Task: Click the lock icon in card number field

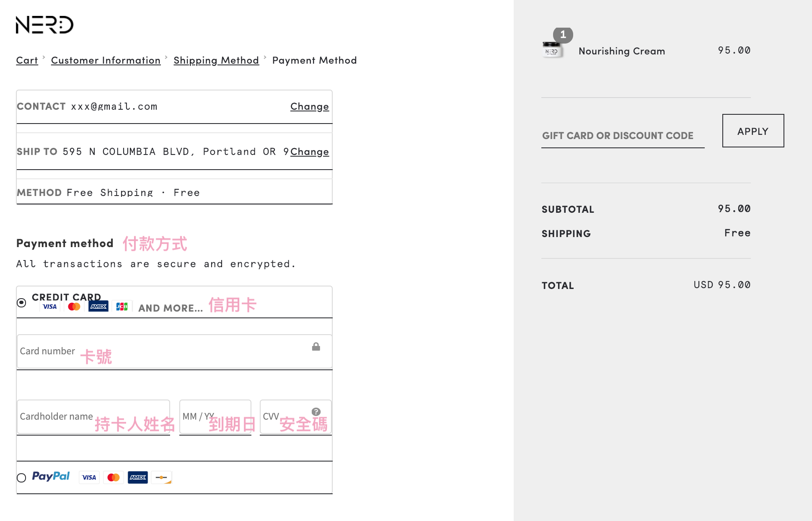Action: (x=316, y=347)
